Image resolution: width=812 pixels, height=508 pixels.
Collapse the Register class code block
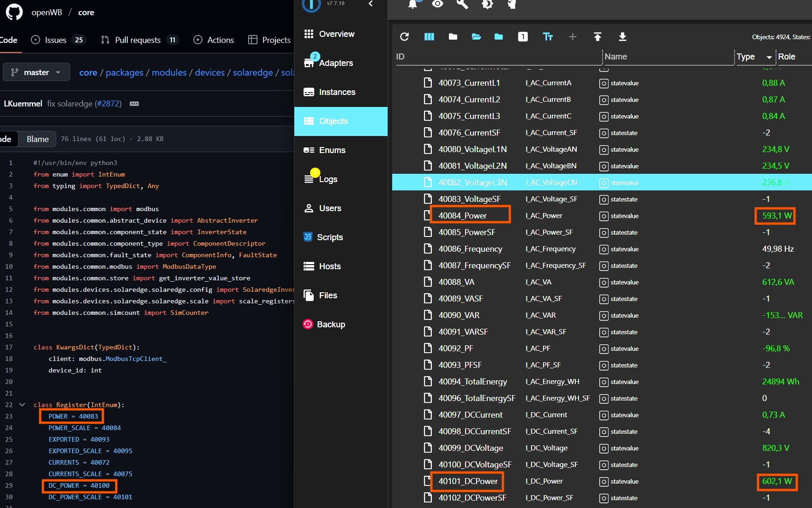pos(22,405)
